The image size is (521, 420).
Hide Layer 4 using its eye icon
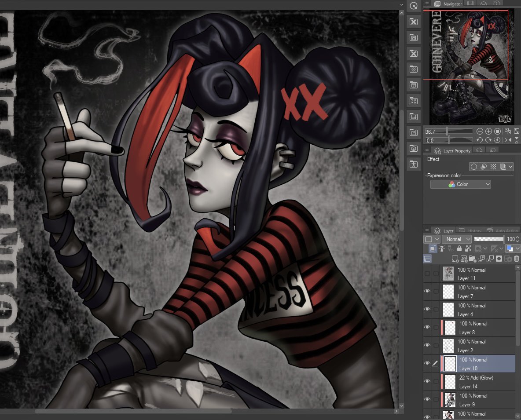[427, 309]
